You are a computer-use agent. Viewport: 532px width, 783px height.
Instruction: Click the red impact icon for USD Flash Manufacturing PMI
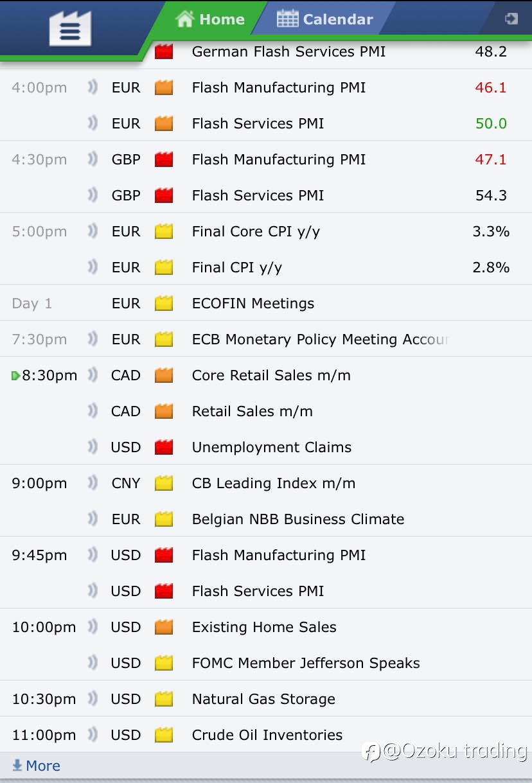[164, 555]
